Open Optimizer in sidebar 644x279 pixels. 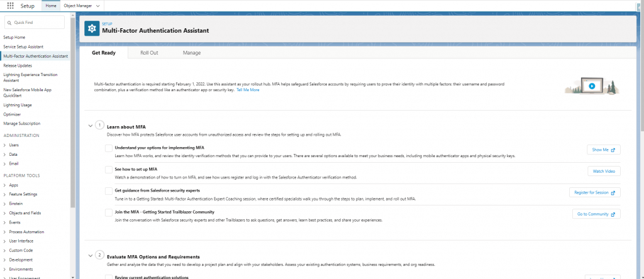(12, 114)
